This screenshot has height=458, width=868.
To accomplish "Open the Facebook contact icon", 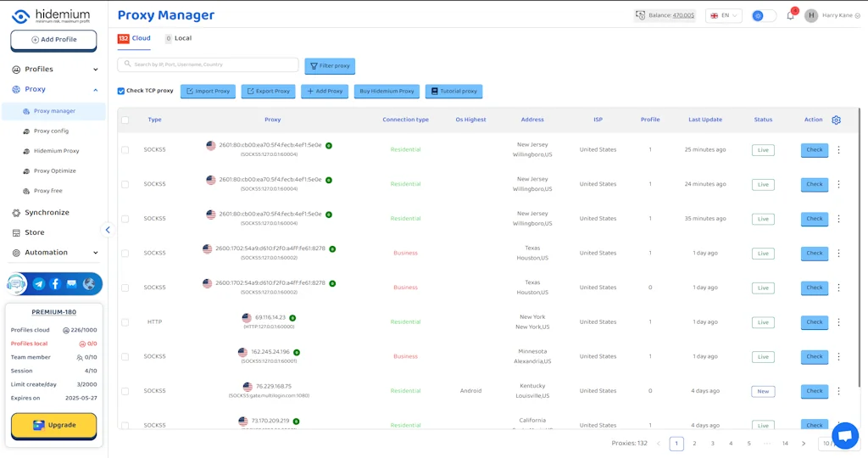I will [x=55, y=284].
